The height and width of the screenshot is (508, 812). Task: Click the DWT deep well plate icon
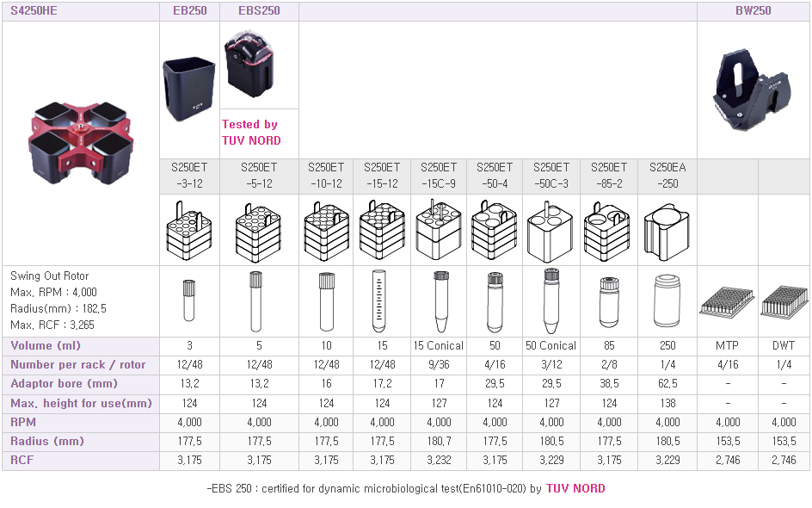click(784, 301)
